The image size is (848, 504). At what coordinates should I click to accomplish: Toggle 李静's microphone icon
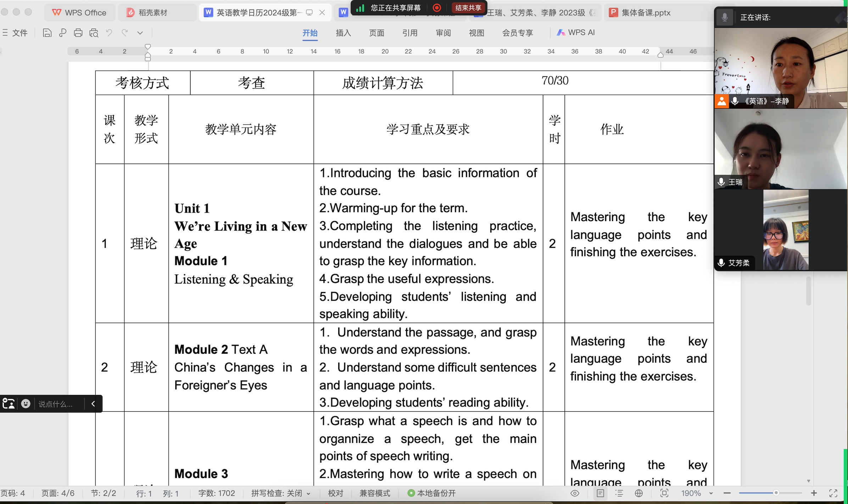[x=735, y=101]
